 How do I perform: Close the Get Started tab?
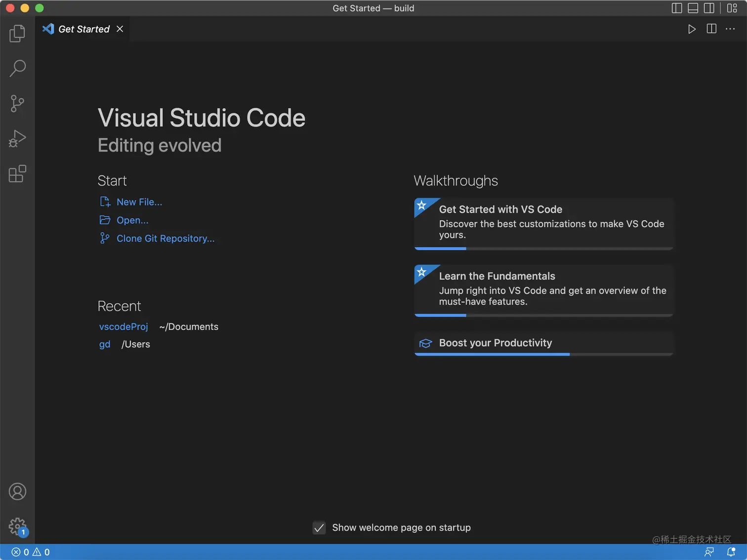click(x=120, y=29)
